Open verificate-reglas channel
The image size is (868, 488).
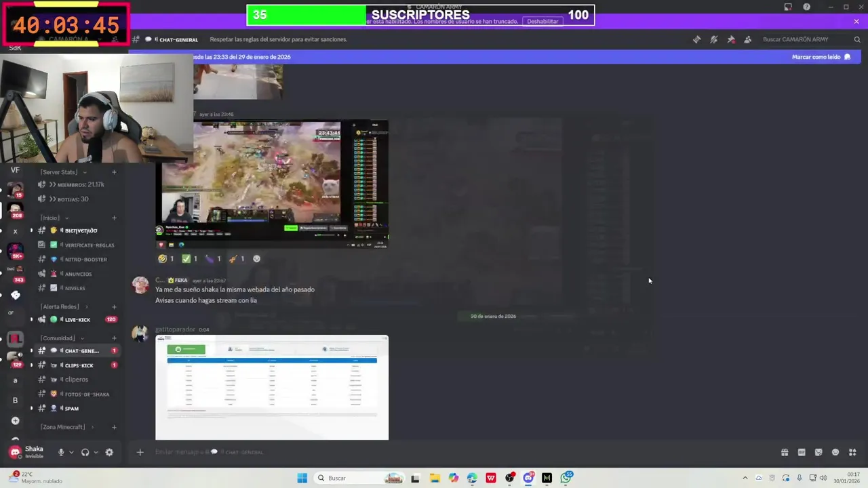[x=78, y=245]
